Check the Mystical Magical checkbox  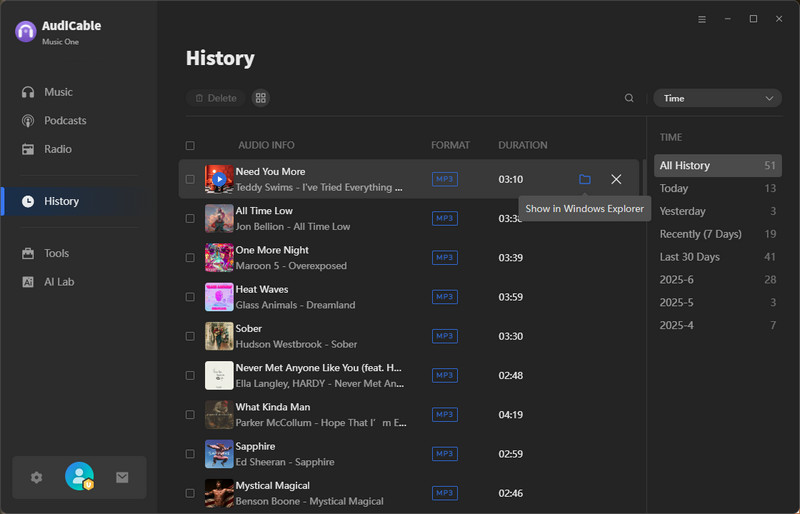point(190,493)
